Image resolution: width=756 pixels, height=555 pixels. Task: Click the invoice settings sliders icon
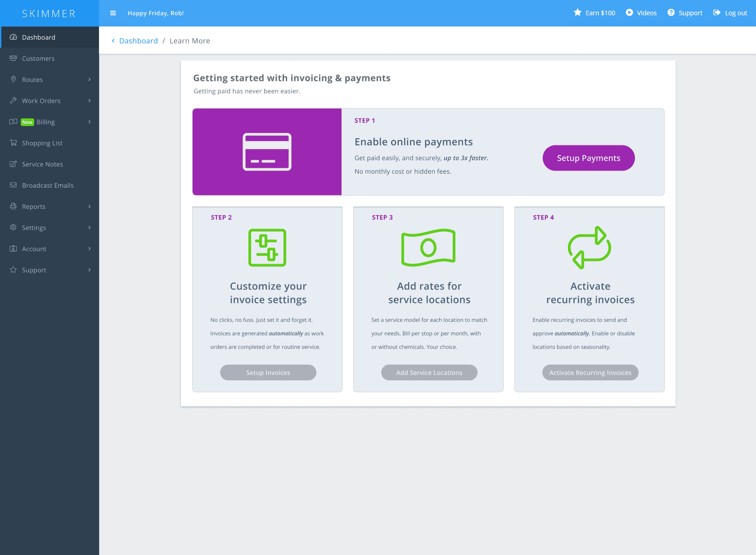click(267, 248)
